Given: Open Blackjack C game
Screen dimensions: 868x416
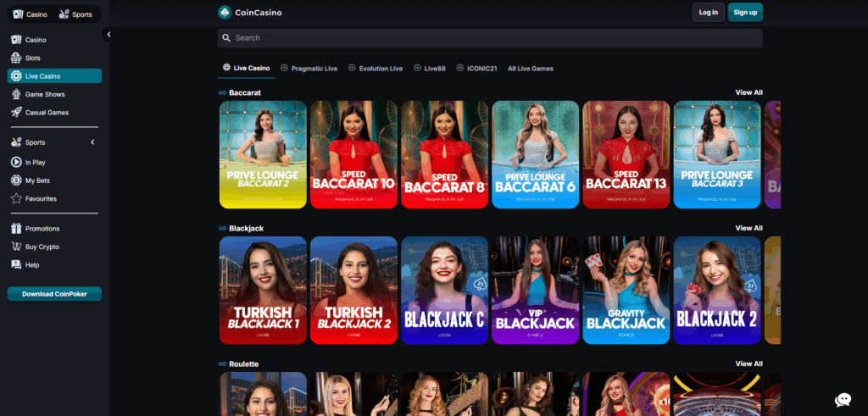Looking at the screenshot, I should coord(444,291).
